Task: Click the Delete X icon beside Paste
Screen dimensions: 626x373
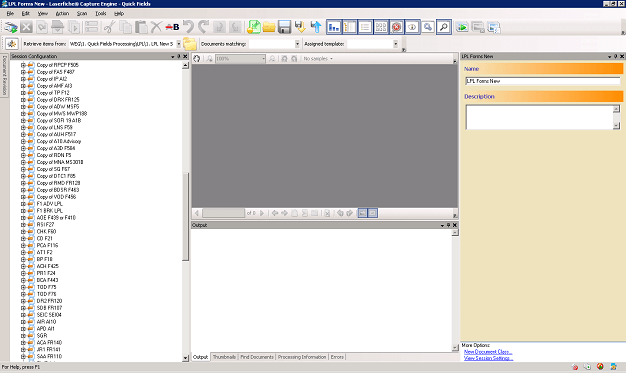Action: click(156, 27)
